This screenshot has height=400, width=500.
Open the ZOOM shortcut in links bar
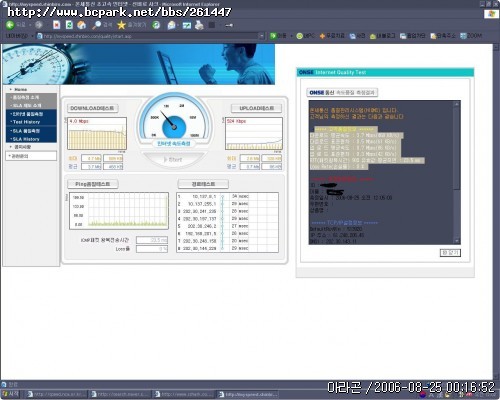click(471, 36)
